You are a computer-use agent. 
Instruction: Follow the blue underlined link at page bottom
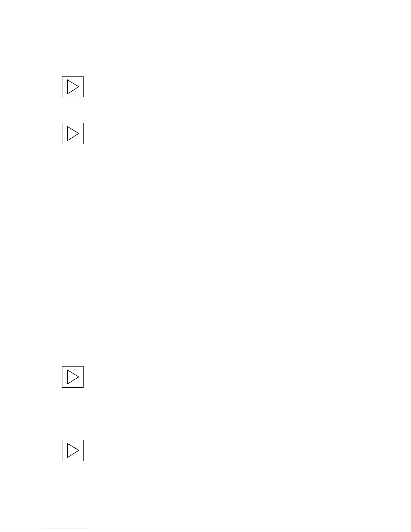coord(67,529)
